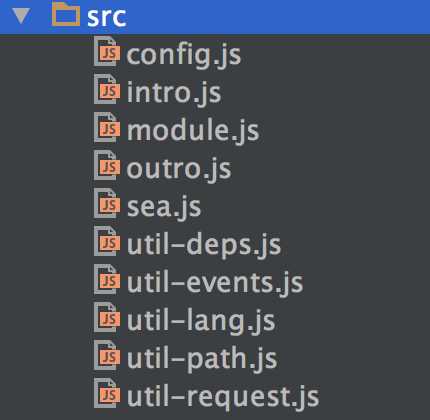This screenshot has height=420, width=430.
Task: Select the src folder label
Action: click(106, 17)
